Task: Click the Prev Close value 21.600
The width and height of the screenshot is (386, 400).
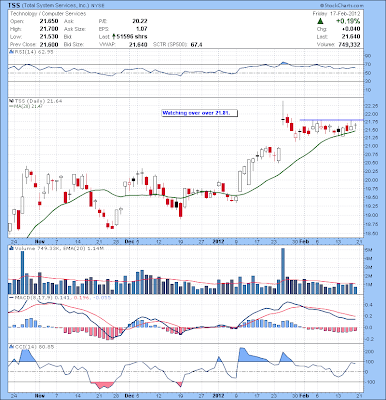Action: 49,44
